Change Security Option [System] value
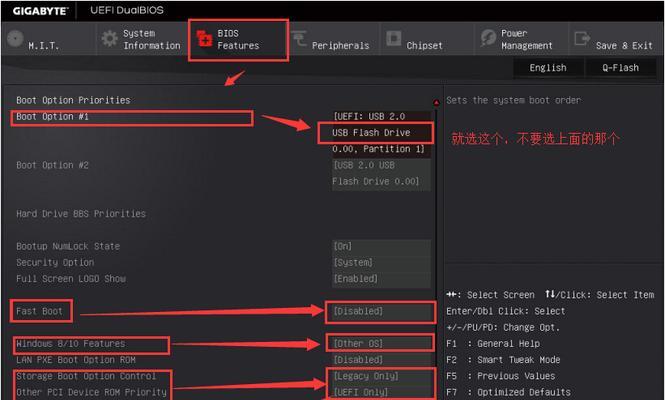665x400 pixels. click(381, 263)
